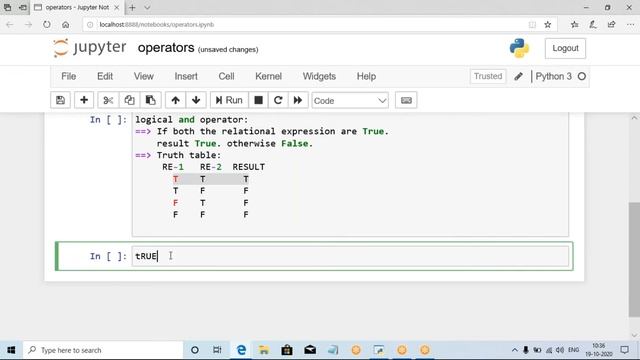The width and height of the screenshot is (640, 360).
Task: Click the Python logo icon
Action: point(520,48)
